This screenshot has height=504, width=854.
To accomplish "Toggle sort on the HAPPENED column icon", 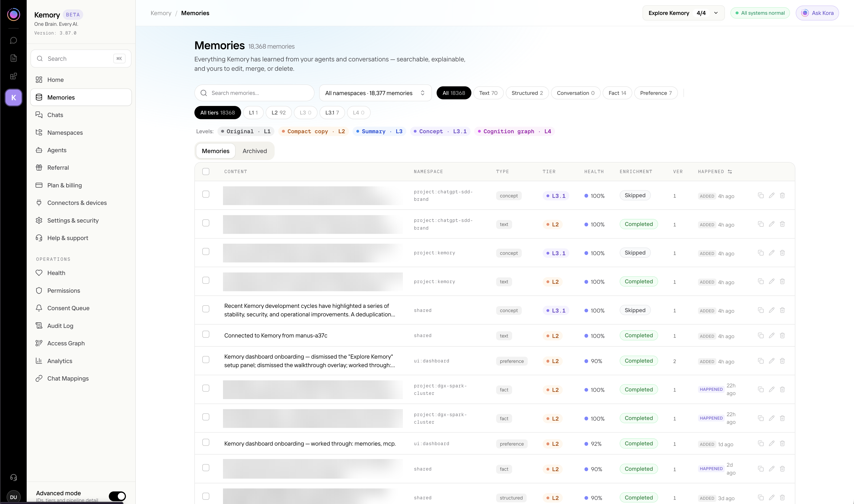I will point(730,171).
